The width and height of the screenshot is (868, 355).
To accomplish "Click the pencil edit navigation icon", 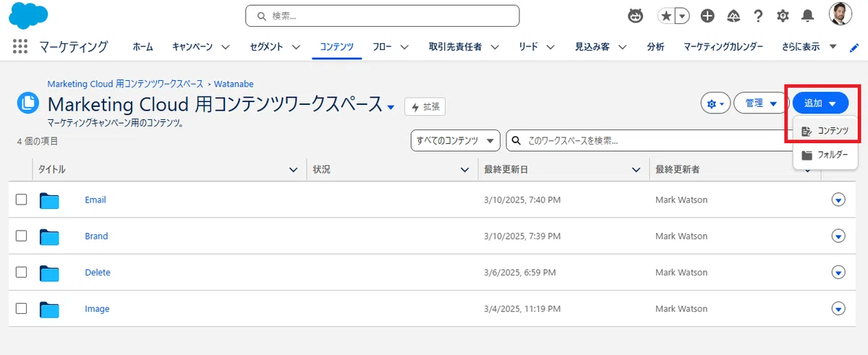I will (854, 47).
